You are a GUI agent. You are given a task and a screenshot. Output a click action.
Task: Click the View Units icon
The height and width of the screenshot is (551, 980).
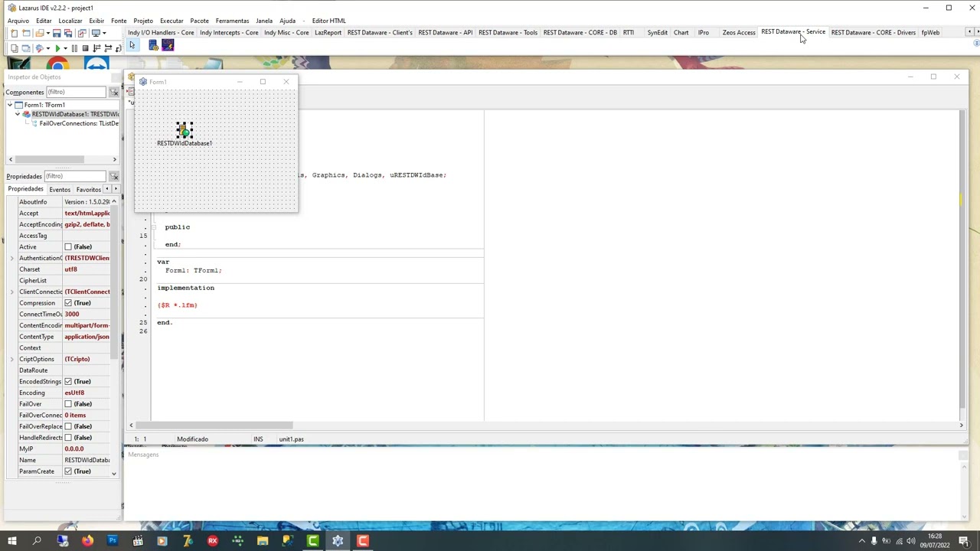[15, 48]
